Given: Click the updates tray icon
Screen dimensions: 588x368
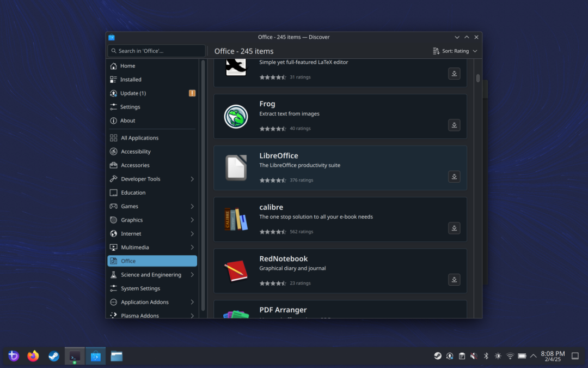Looking at the screenshot, I should pos(450,355).
